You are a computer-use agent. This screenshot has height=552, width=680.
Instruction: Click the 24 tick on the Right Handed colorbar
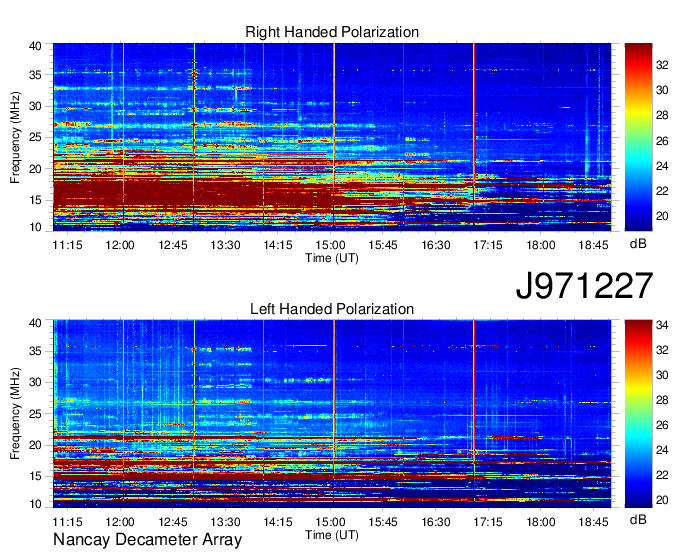click(x=662, y=166)
